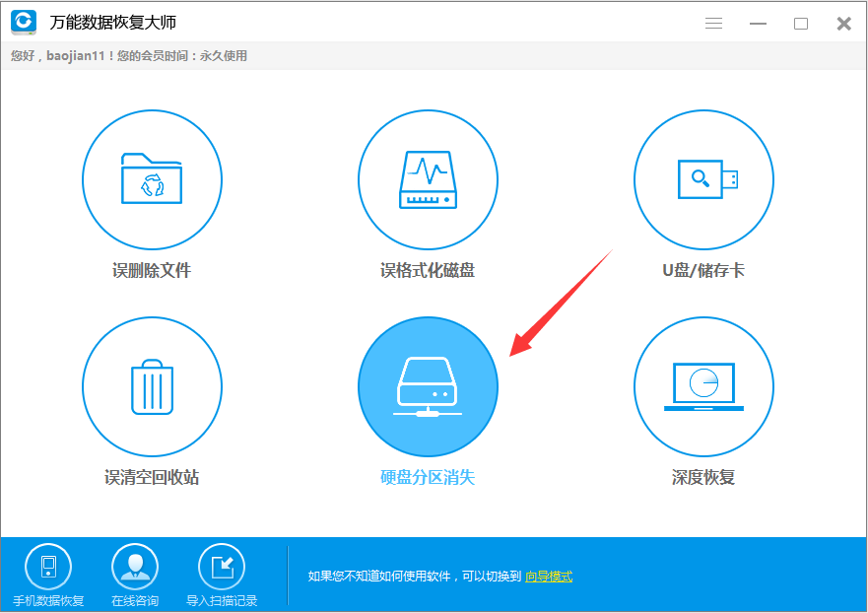The width and height of the screenshot is (868, 613).
Task: Click the app logo in title bar
Action: click(x=24, y=22)
